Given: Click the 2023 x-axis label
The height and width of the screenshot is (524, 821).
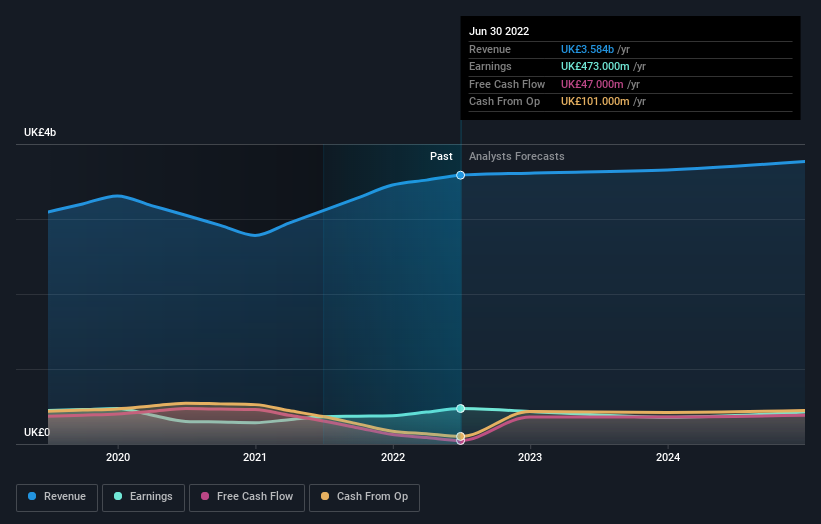Looking at the screenshot, I should [x=530, y=458].
